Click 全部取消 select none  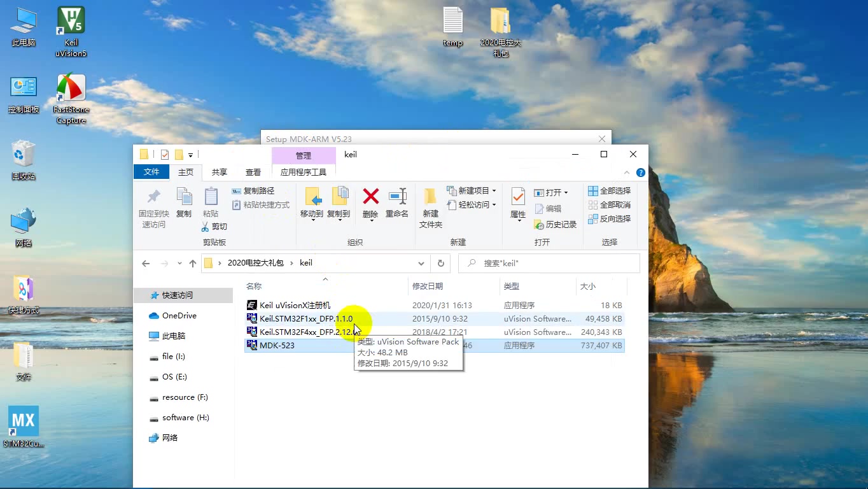tap(609, 205)
